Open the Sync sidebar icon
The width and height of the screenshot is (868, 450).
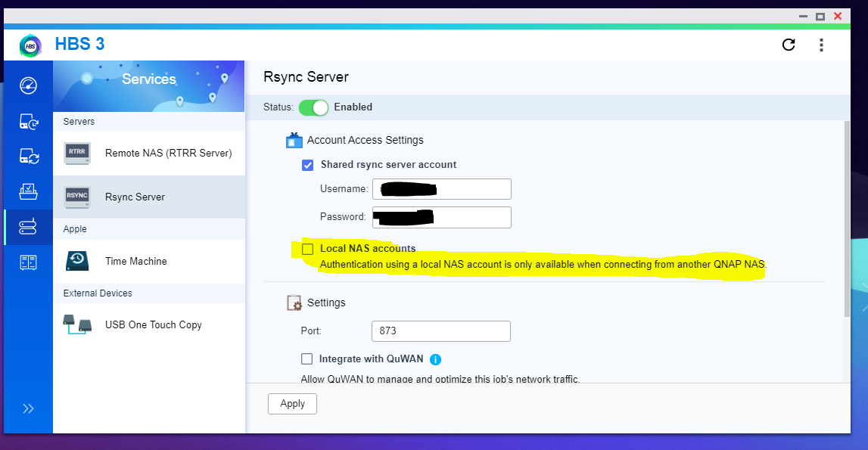(28, 157)
